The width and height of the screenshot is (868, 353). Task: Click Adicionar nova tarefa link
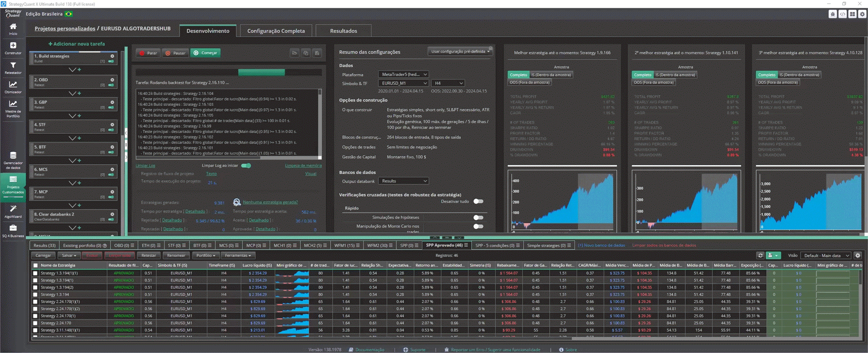pos(76,44)
